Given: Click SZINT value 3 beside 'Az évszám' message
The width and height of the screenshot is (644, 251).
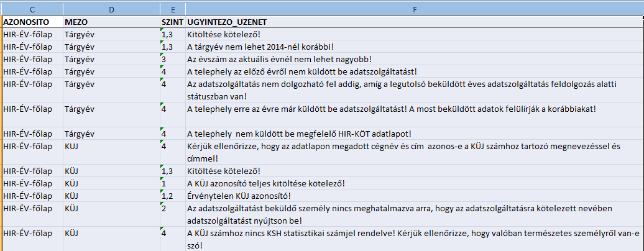Looking at the screenshot, I should pos(173,59).
